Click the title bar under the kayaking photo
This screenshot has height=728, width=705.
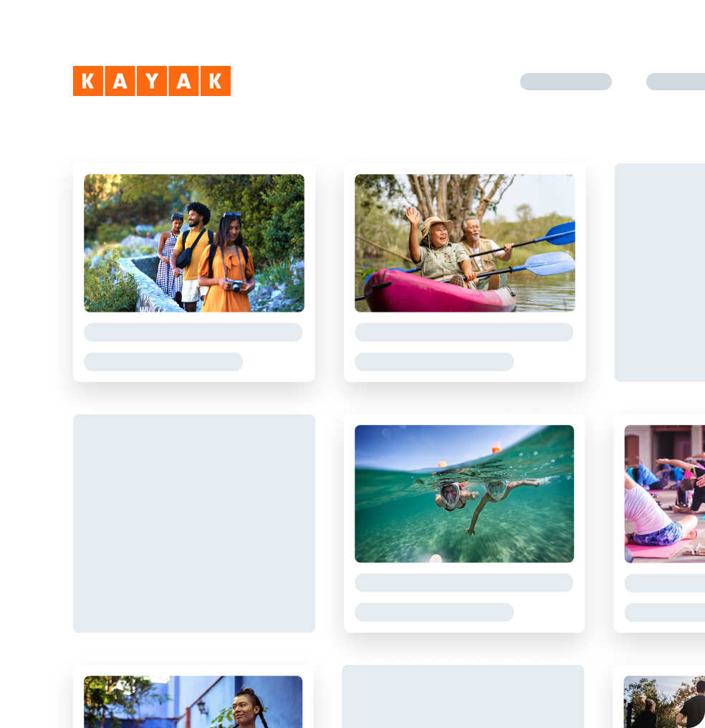(x=464, y=332)
